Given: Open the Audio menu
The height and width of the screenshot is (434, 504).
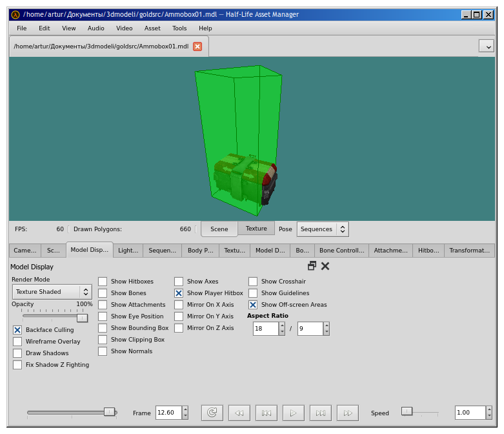Looking at the screenshot, I should [x=96, y=28].
